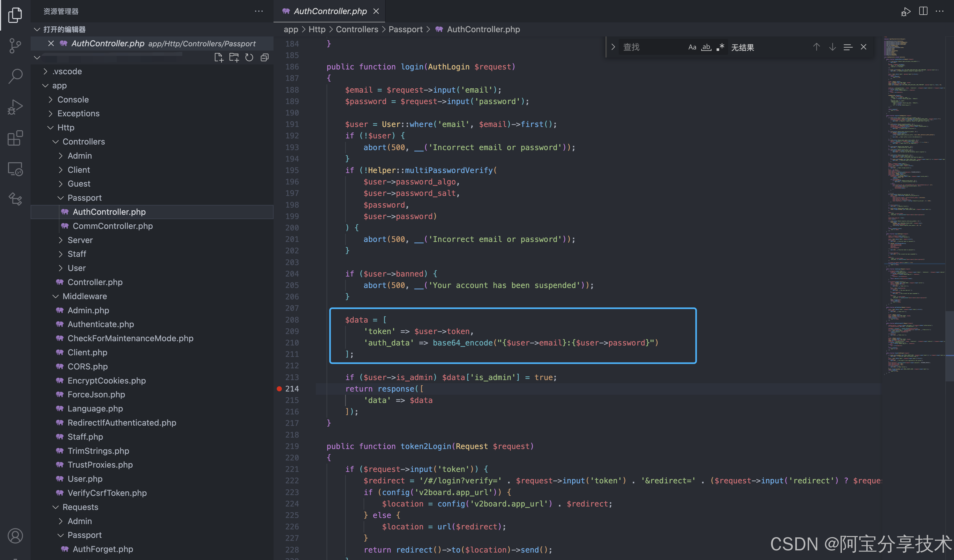Screen dimensions: 954x560
Task: Open the Search sidebar view
Action: pyautogui.click(x=15, y=76)
